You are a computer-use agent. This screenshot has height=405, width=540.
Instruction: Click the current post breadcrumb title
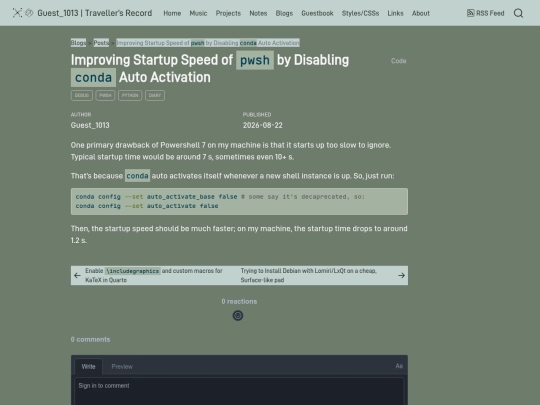pos(208,43)
